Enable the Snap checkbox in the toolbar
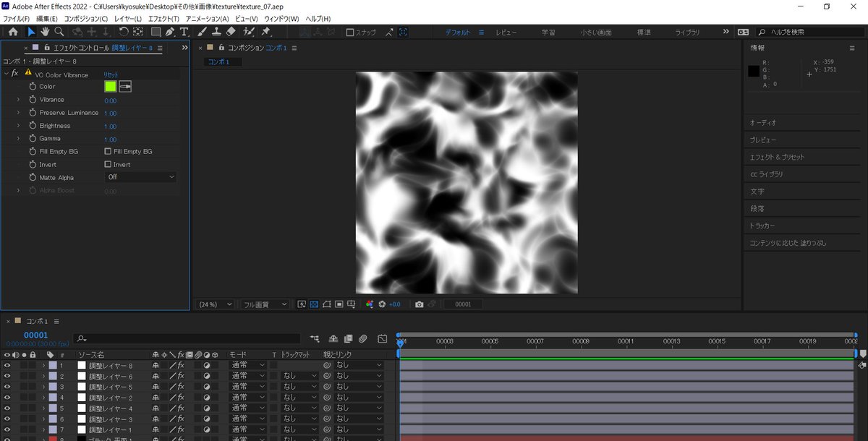The image size is (868, 441). tap(350, 33)
